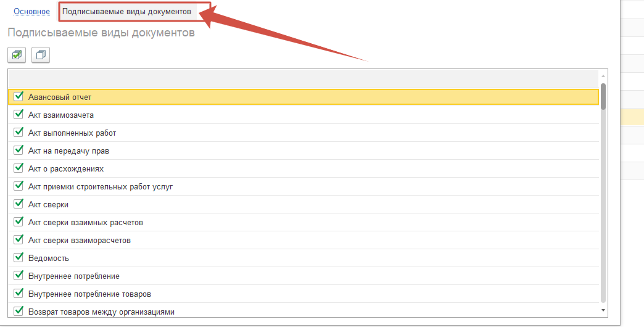Uncheck the Акт сверки checkbox

[18, 204]
